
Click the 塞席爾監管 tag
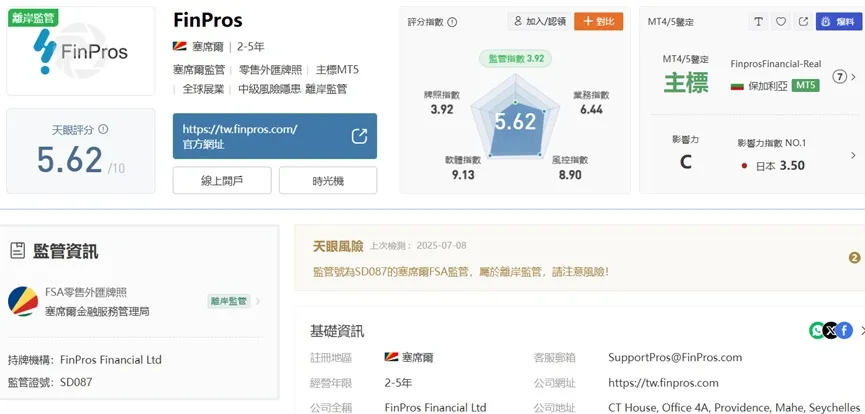(x=199, y=70)
